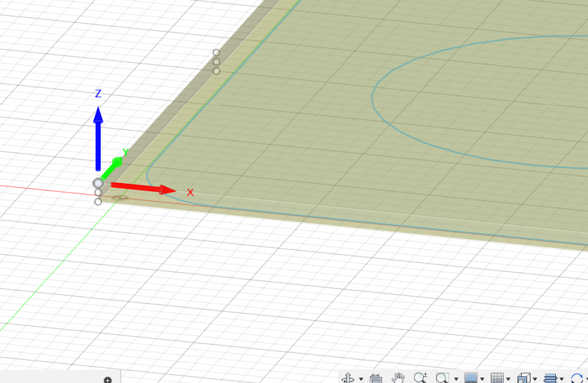Click the green Y axis label
Screen dimensions: 588x383
(x=126, y=152)
